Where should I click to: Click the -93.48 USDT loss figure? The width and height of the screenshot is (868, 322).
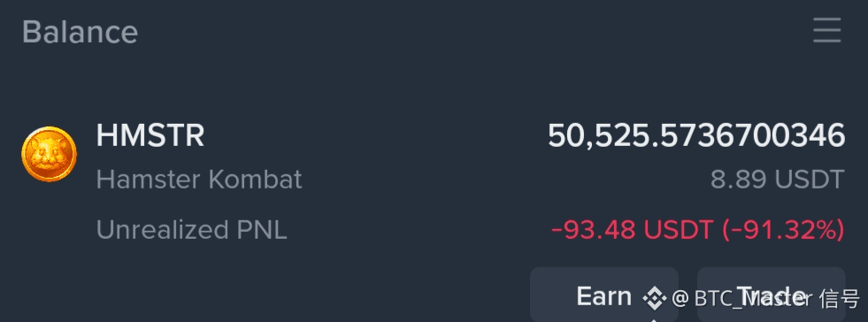[634, 230]
